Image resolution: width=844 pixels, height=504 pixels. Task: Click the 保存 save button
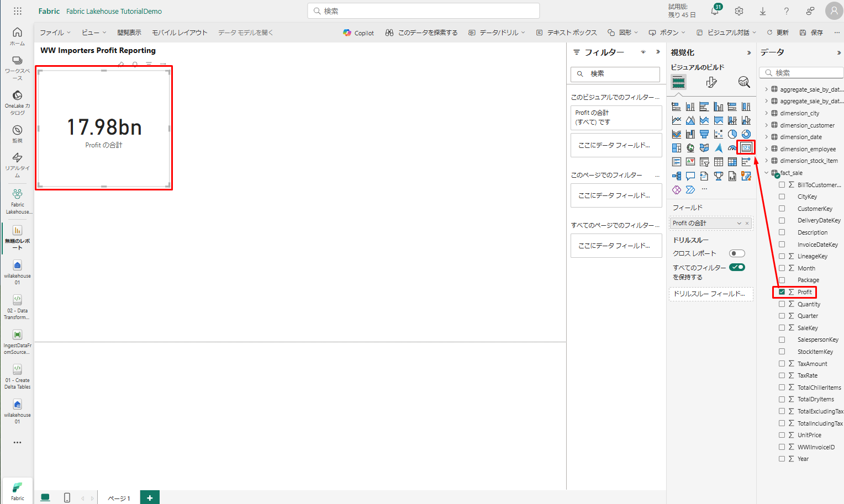[811, 33]
